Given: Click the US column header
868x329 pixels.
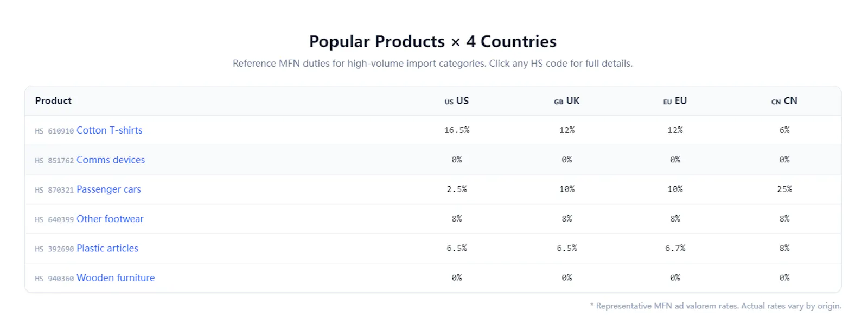Looking at the screenshot, I should (x=457, y=101).
